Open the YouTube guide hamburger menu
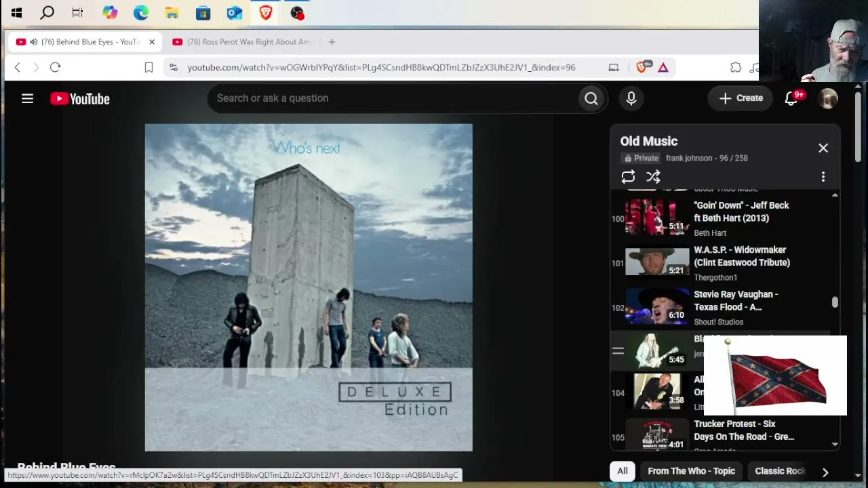 [x=27, y=99]
